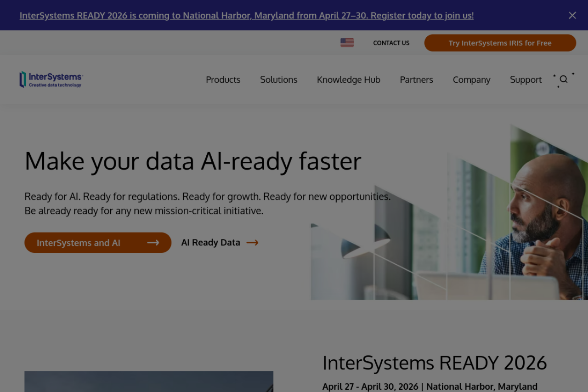The width and height of the screenshot is (588, 392).
Task: Click the US flag region selector
Action: point(347,43)
